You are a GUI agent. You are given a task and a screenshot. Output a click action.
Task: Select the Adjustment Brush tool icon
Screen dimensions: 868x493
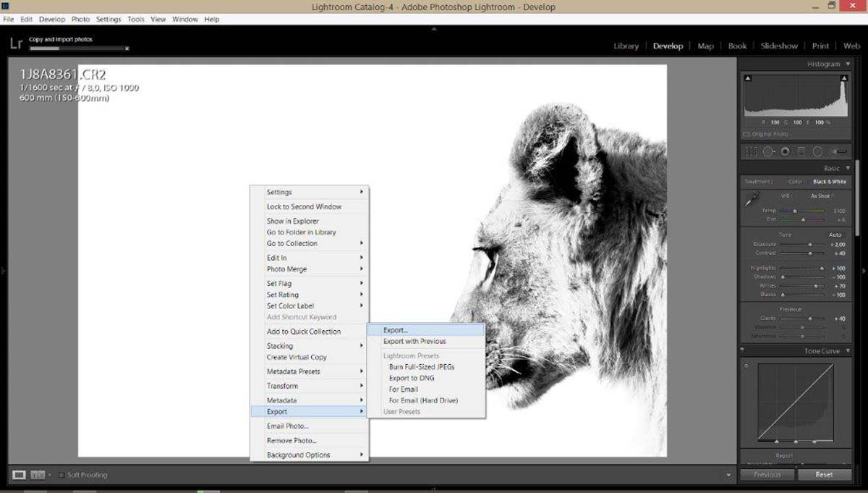coord(839,152)
